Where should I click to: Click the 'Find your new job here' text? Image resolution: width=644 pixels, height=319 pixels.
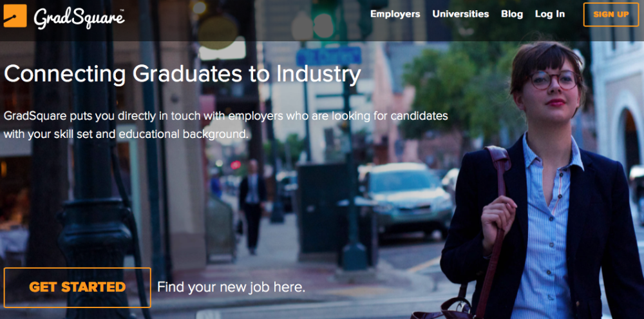click(x=231, y=287)
